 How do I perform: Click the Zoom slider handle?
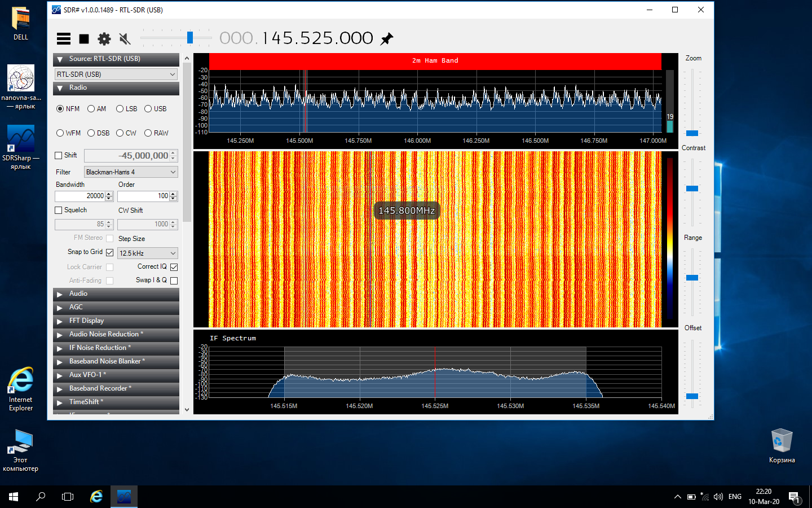(x=692, y=133)
